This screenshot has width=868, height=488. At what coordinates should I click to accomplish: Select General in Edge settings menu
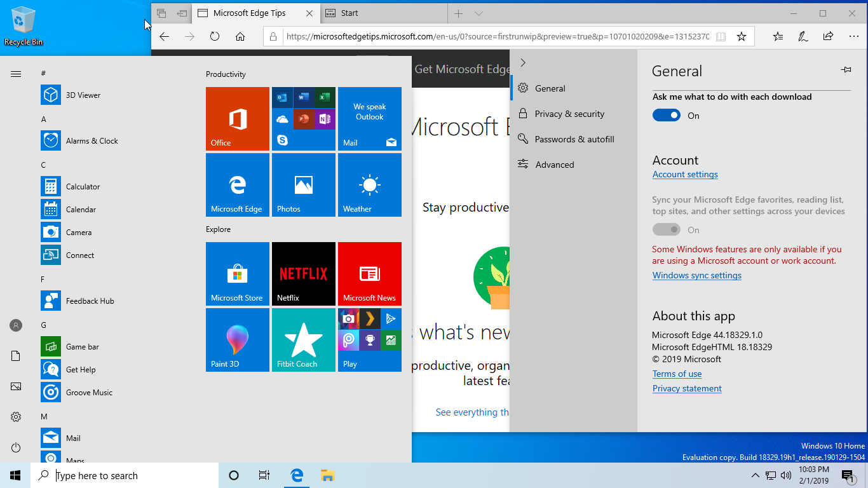click(x=573, y=88)
